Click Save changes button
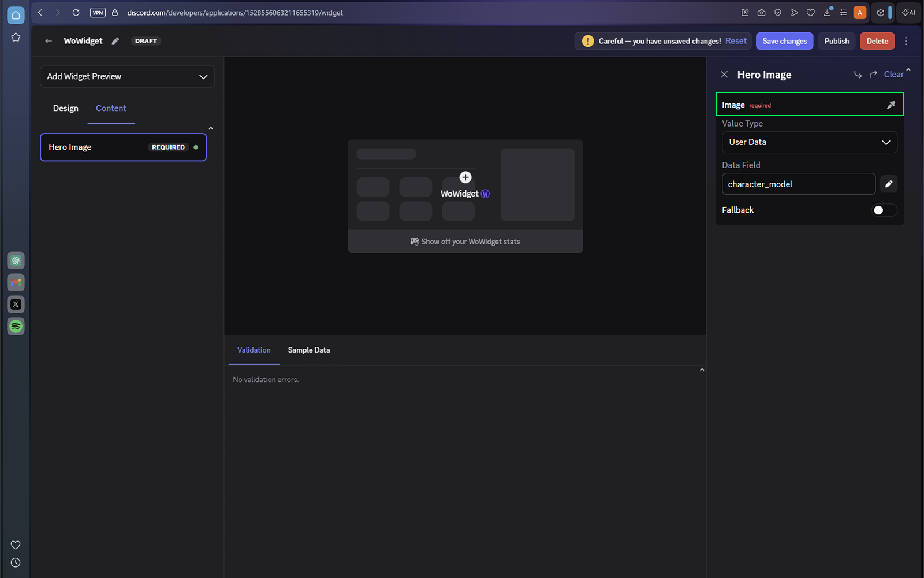 [784, 41]
